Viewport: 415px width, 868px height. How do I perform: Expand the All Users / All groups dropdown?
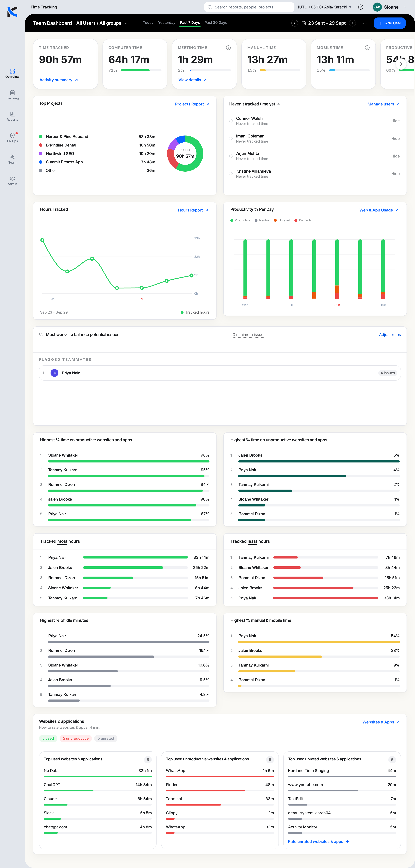(102, 23)
